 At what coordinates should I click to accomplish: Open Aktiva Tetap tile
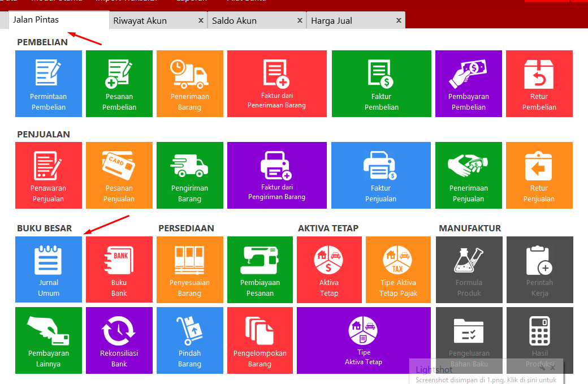click(329, 269)
